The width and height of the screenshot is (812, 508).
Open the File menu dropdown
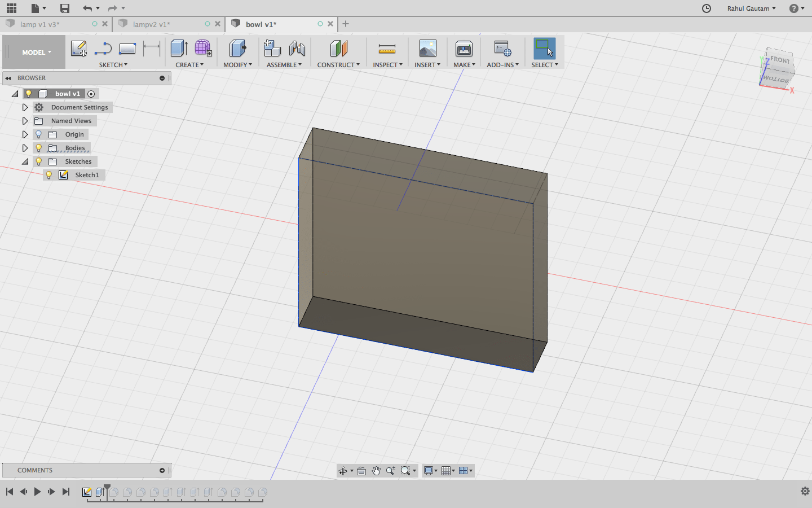tap(38, 8)
